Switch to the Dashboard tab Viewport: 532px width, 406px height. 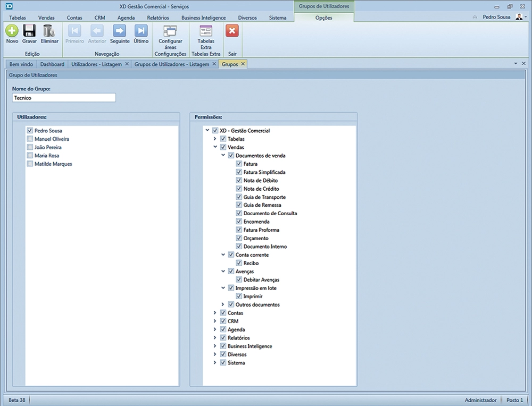tap(52, 64)
